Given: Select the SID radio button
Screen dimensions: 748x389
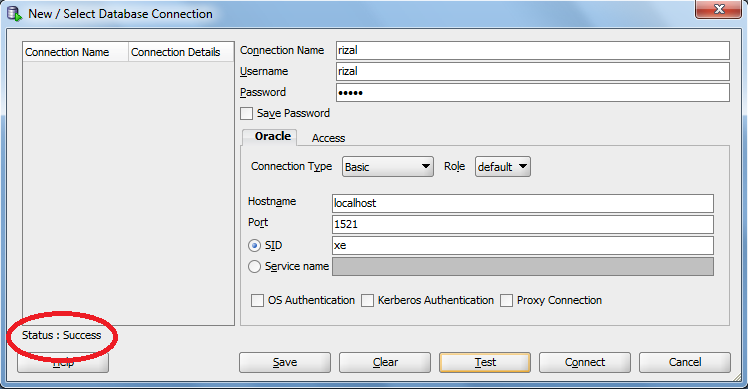Looking at the screenshot, I should pyautogui.click(x=254, y=245).
